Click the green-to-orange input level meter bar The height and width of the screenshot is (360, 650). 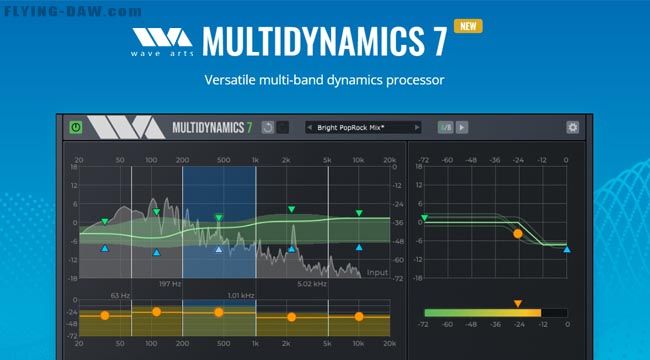tap(496, 313)
